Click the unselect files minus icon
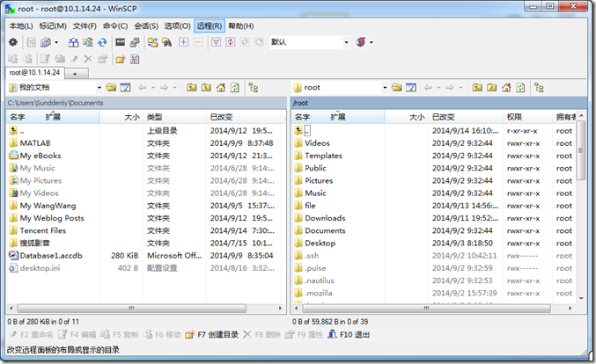The height and width of the screenshot is (364, 596). coord(198,42)
